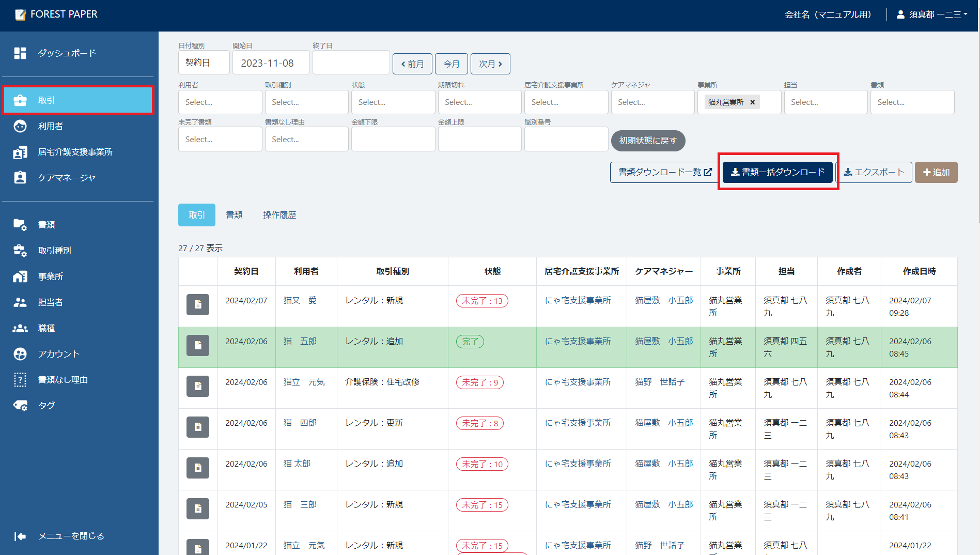
Task: Open 居宅介護支援事業所 from sidebar
Action: 75,152
